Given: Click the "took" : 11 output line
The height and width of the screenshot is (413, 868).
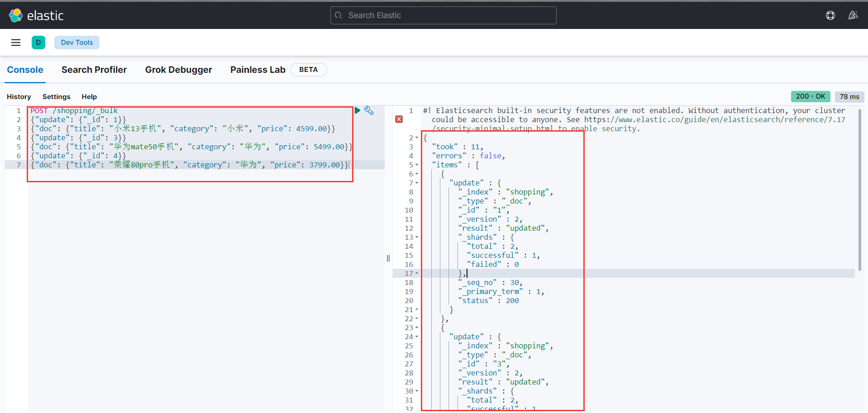Looking at the screenshot, I should coord(458,147).
